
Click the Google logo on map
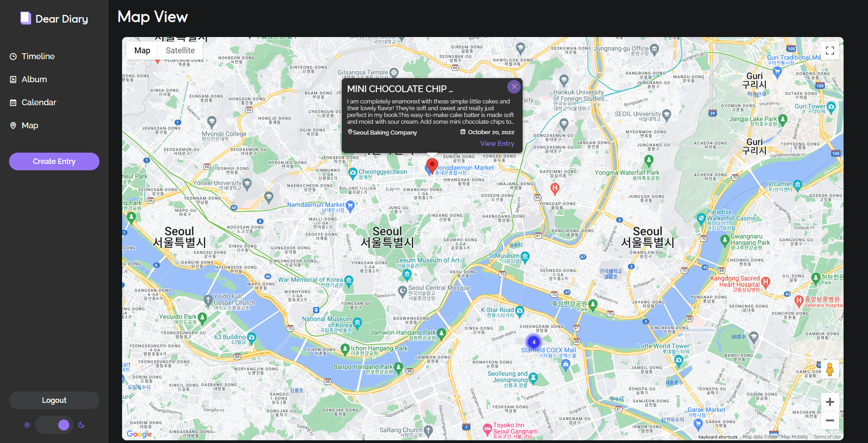[139, 434]
